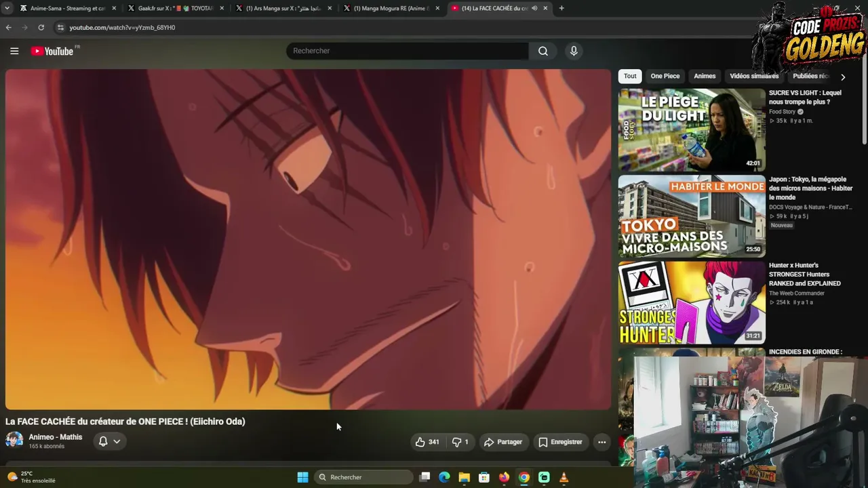Viewport: 868px width, 488px height.
Task: Visit the DOCS Voyage & Nature channel
Action: coord(810,207)
